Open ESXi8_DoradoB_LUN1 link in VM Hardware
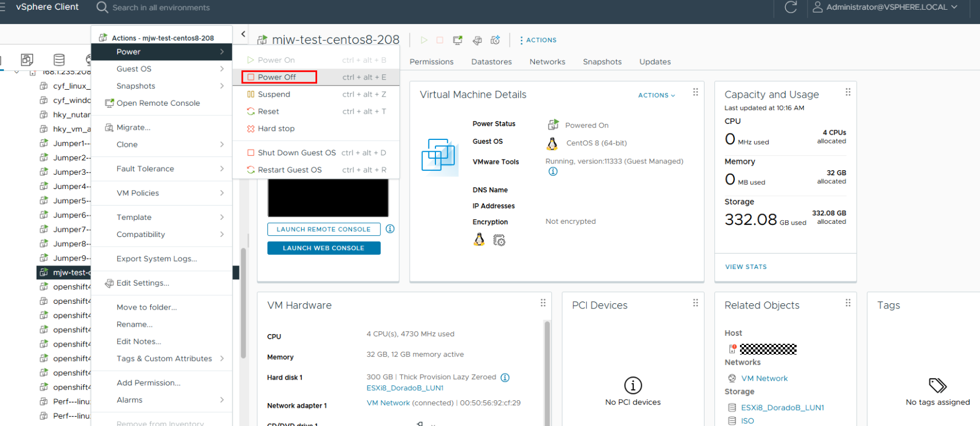This screenshot has width=980, height=426. pyautogui.click(x=405, y=388)
